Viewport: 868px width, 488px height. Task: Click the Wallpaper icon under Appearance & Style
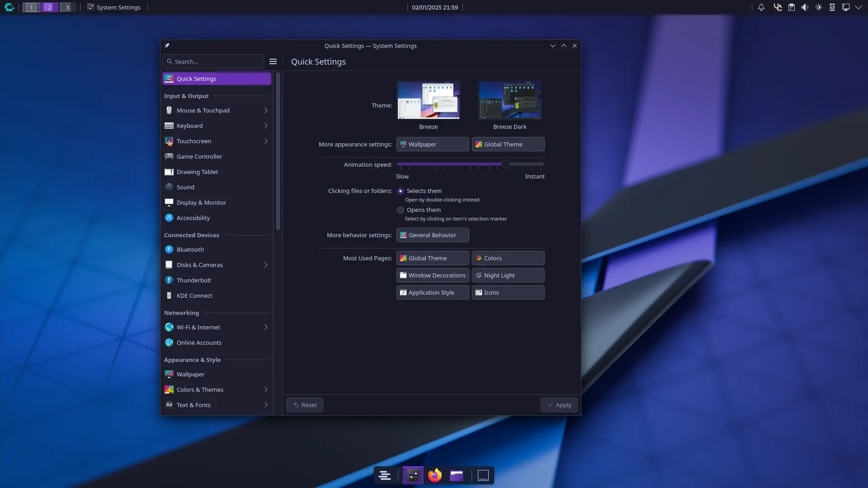[x=169, y=374]
